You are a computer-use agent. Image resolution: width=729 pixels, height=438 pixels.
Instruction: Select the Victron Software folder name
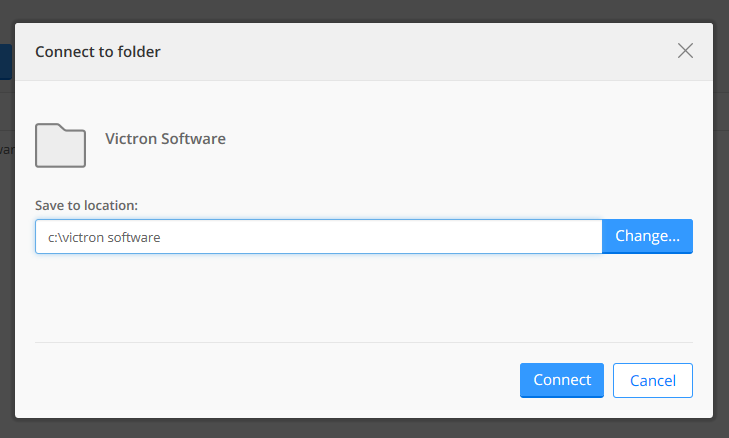tap(165, 139)
